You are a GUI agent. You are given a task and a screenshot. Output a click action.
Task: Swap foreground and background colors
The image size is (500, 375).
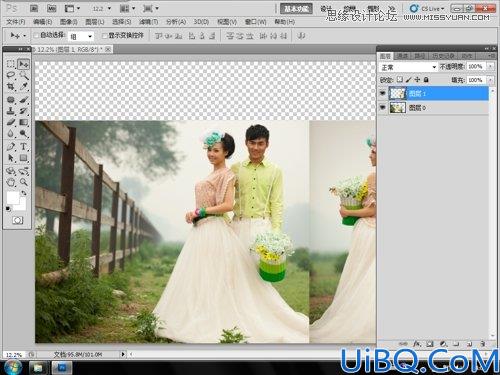pos(24,193)
